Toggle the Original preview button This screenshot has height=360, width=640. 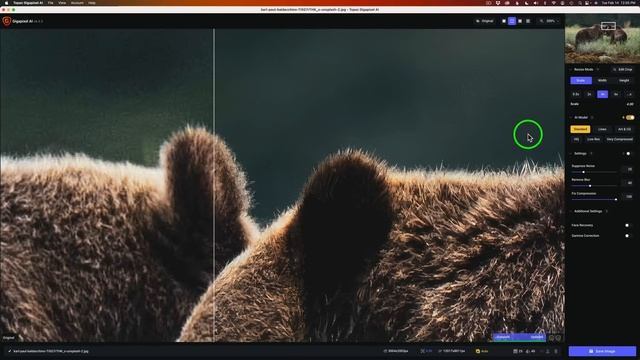tap(485, 21)
